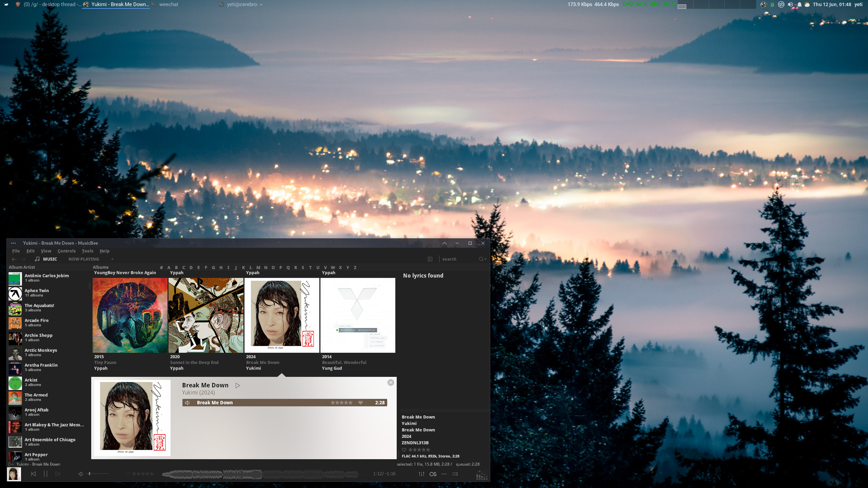
Task: Open the search options magnifier dropdown
Action: point(482,259)
